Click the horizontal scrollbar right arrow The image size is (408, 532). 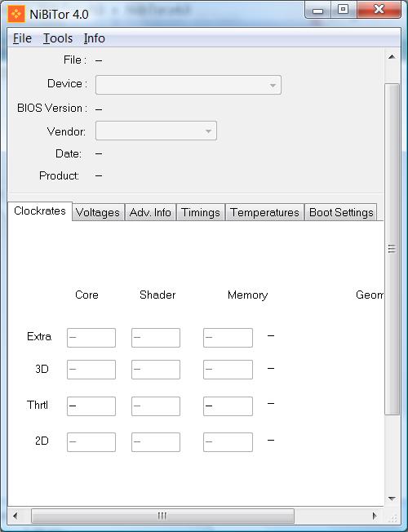375,516
